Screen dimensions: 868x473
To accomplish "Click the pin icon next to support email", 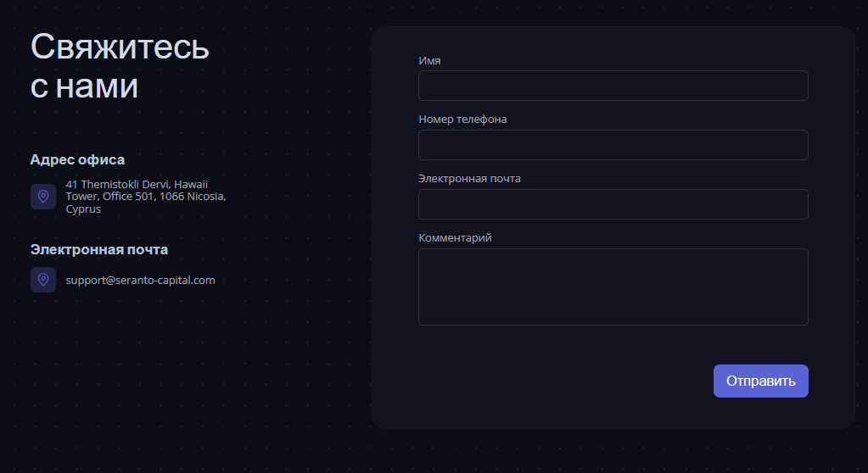I will click(43, 280).
